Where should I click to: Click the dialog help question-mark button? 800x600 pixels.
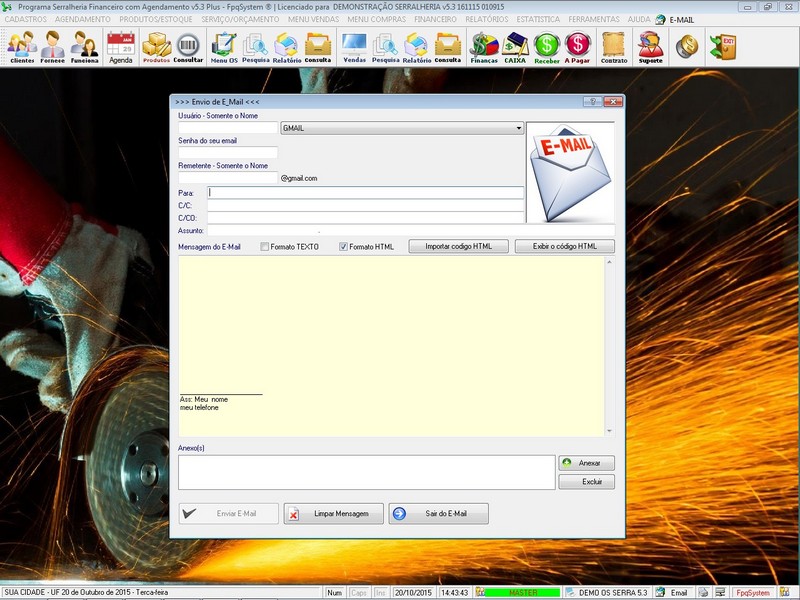tap(592, 102)
